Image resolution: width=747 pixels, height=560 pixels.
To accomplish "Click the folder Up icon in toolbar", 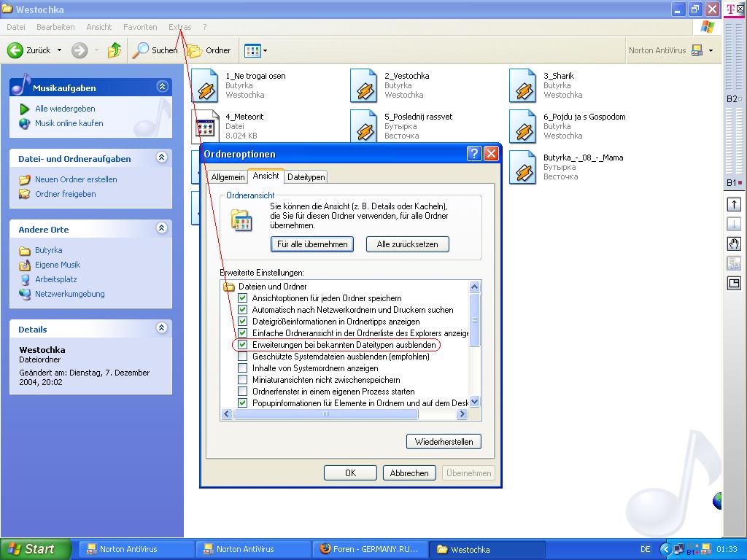I will (x=115, y=50).
